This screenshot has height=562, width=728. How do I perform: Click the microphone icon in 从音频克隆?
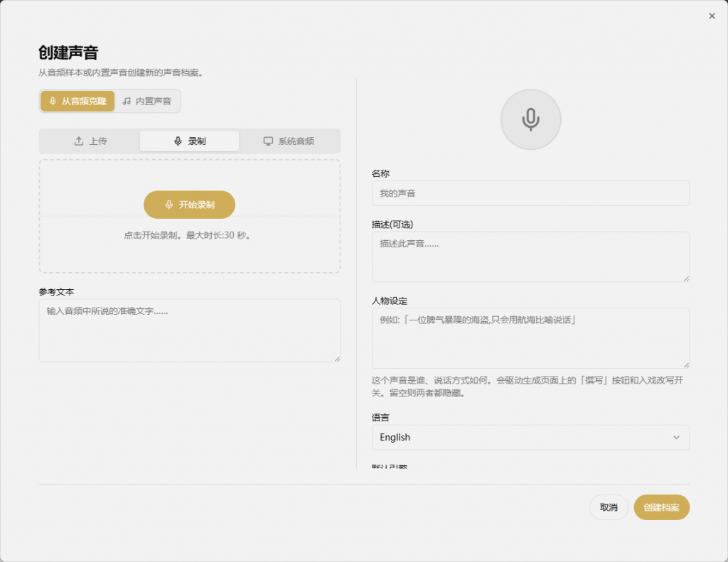53,101
